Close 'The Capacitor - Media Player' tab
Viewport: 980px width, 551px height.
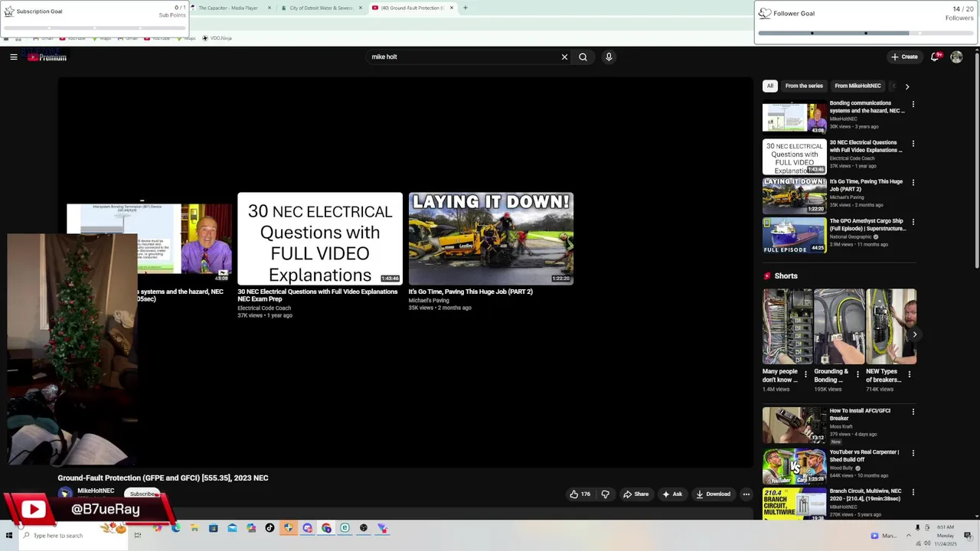point(269,8)
